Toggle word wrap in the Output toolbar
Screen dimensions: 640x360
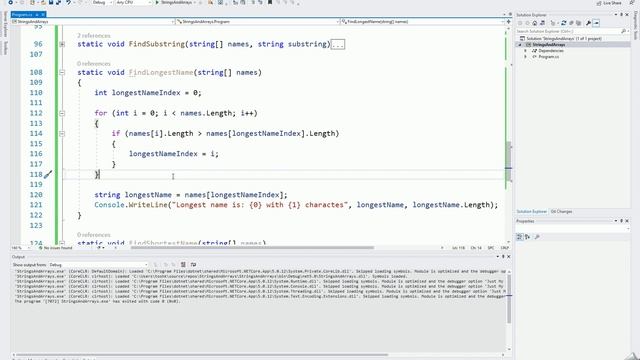click(x=193, y=265)
